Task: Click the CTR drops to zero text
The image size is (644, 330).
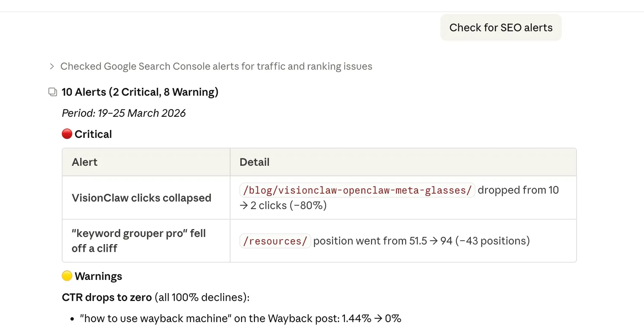Action: tap(107, 297)
